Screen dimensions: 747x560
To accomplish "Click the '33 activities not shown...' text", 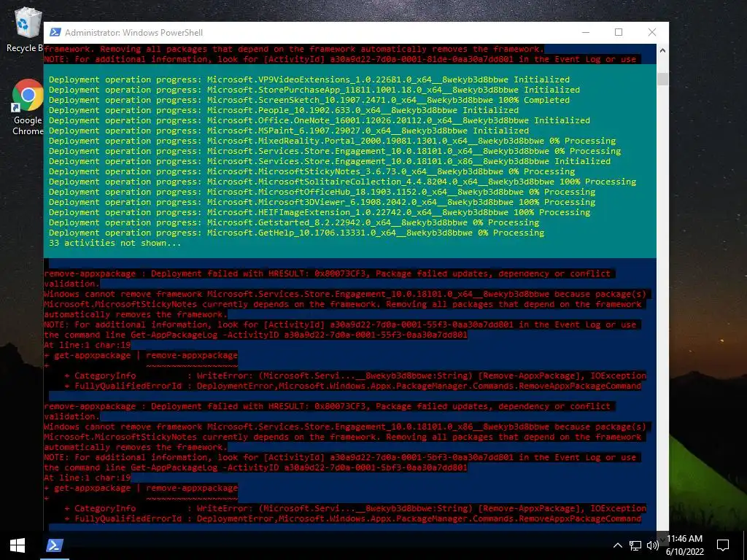I will pos(115,244).
